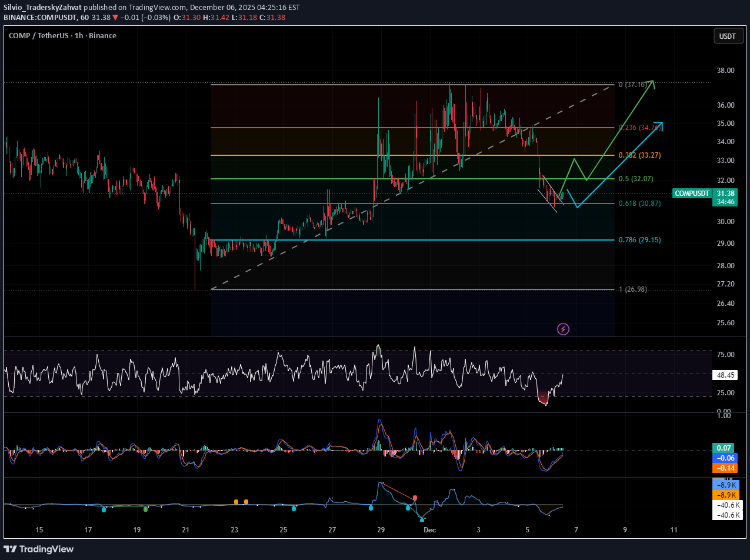Click the 0.236 (34.76) Fibonacci level label
The width and height of the screenshot is (750, 560).
tap(639, 126)
